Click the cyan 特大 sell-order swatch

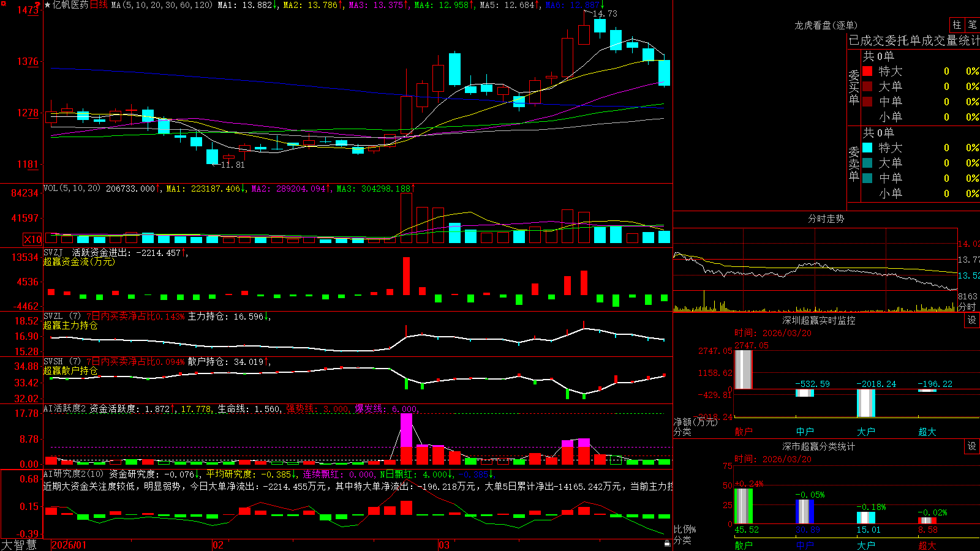click(x=867, y=148)
